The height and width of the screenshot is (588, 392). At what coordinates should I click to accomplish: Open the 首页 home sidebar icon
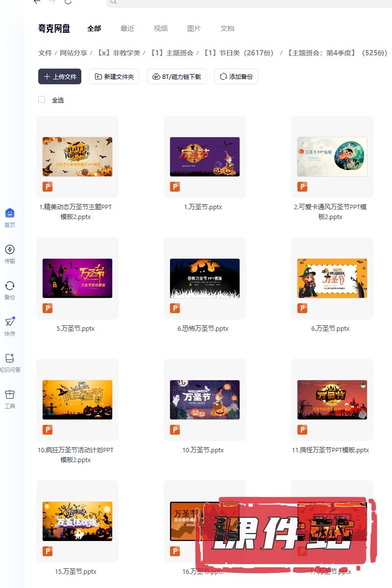(x=10, y=213)
